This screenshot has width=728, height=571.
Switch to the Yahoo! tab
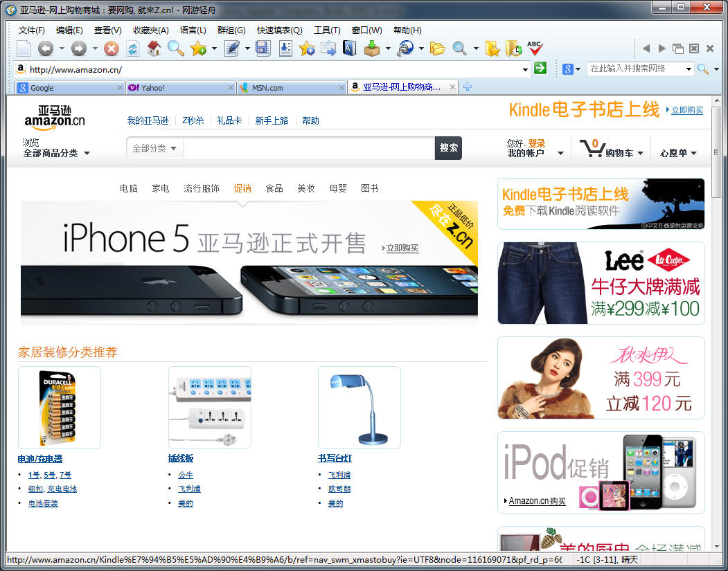(x=180, y=88)
